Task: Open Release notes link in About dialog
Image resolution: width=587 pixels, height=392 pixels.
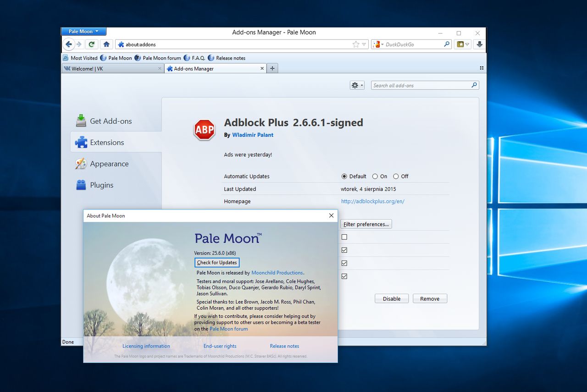Action: [284, 346]
